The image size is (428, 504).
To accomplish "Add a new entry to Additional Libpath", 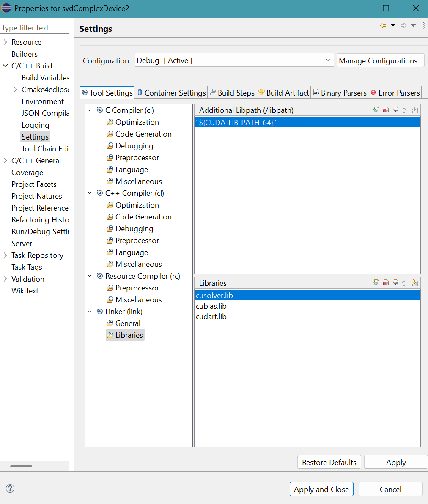I will click(x=376, y=110).
